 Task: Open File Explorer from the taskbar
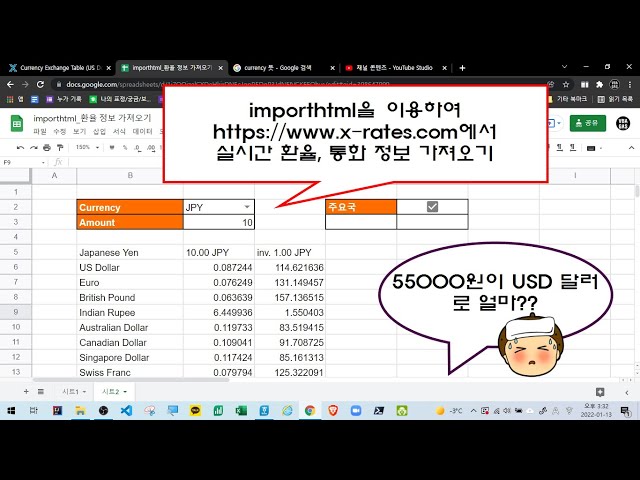[x=80, y=410]
